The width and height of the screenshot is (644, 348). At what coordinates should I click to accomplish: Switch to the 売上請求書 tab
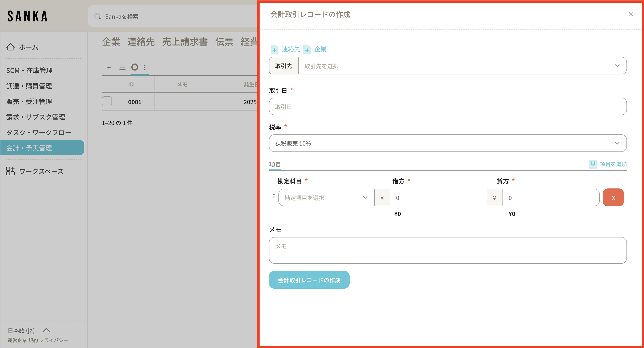tap(185, 42)
